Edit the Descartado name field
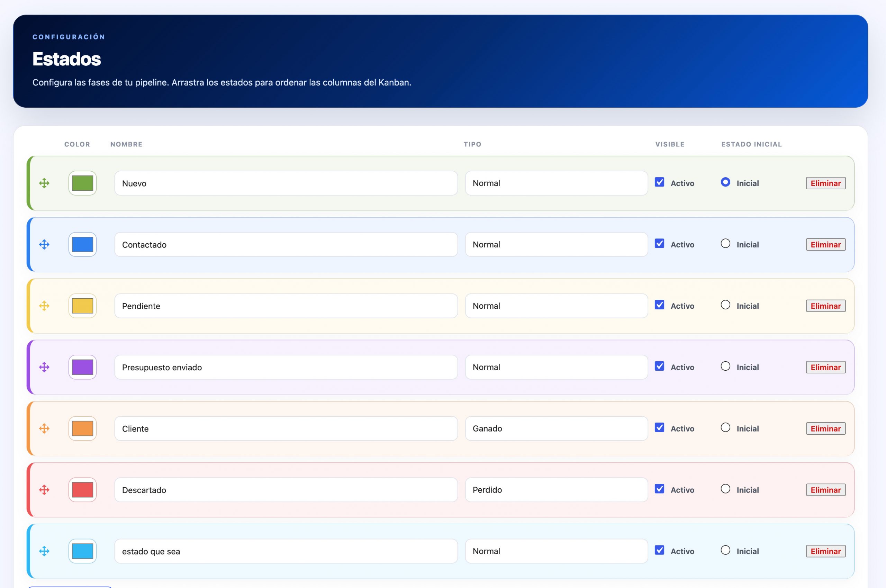 click(x=286, y=490)
